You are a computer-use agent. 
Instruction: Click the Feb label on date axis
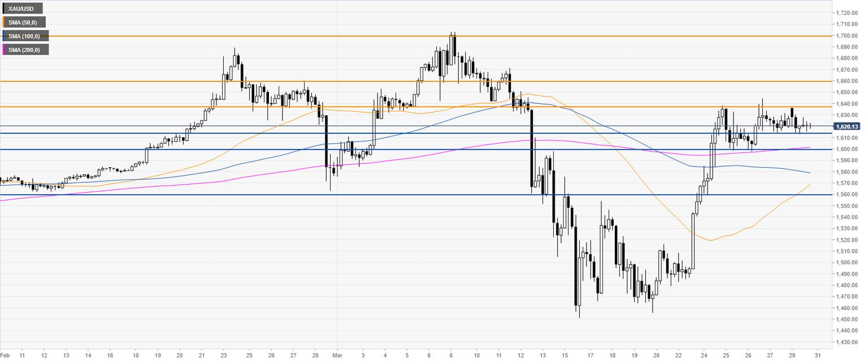(x=5, y=356)
